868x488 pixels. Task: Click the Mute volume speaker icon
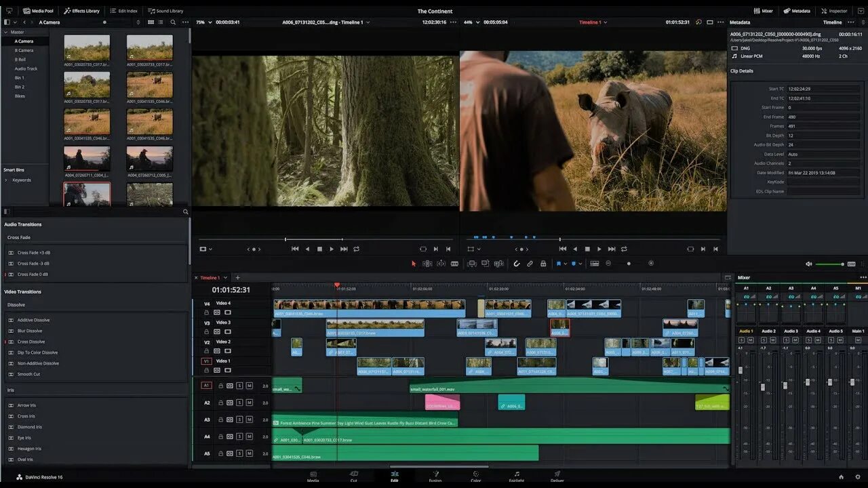pyautogui.click(x=808, y=264)
